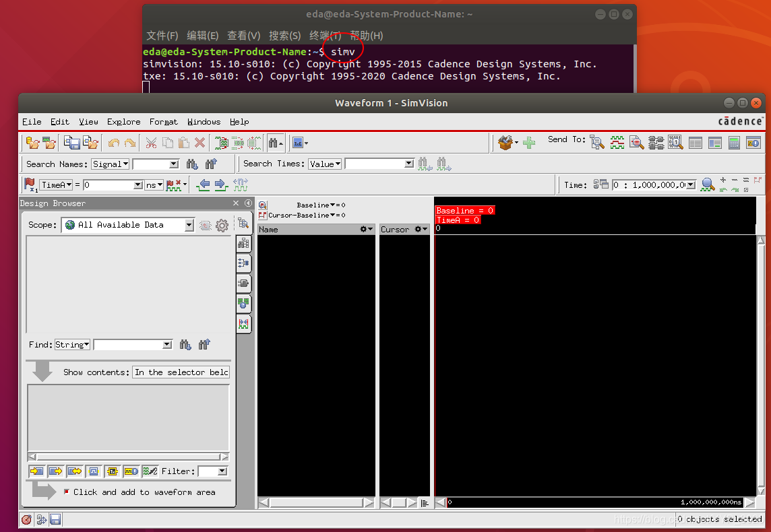Open the Design Browser scope gear settings

pos(222,225)
